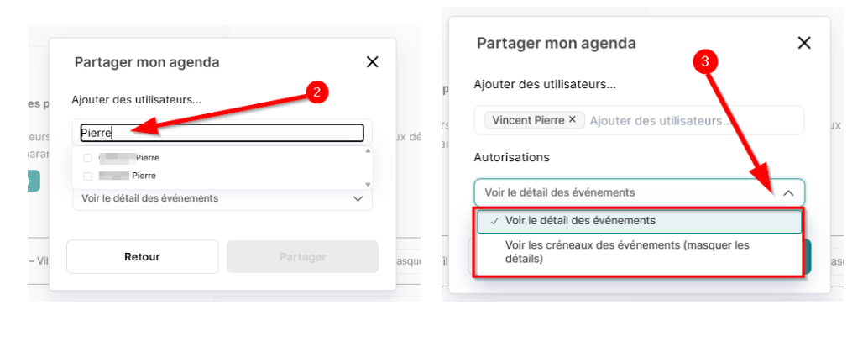Select 'Voir les créneaux des événements' option

[x=640, y=252]
